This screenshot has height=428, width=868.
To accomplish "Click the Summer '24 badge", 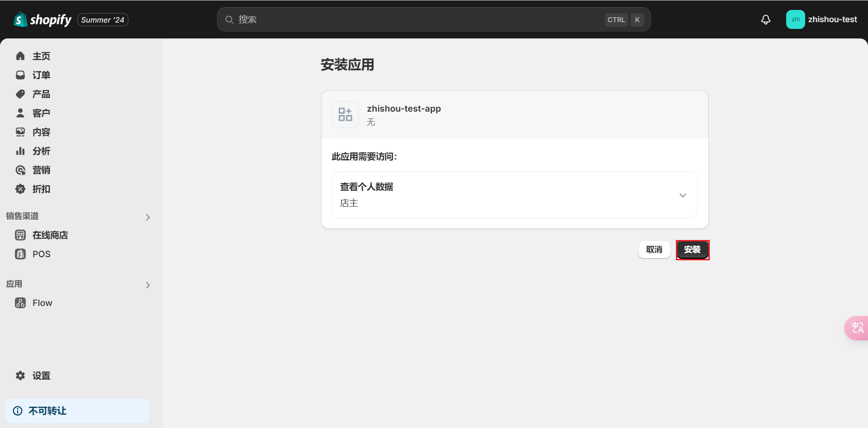I will (x=103, y=20).
